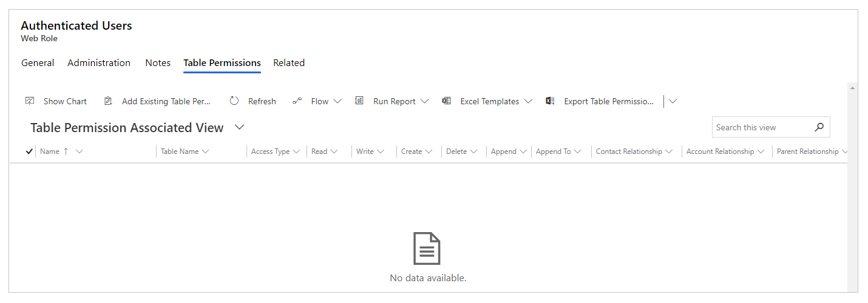Click Add Existing Table Per... button label
Screen dimensions: 868x303
[166, 101]
